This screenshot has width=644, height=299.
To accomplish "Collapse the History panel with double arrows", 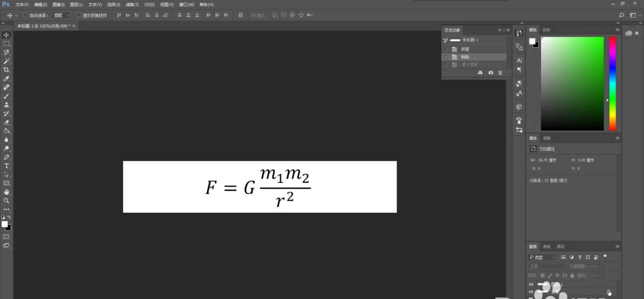I will 500,30.
